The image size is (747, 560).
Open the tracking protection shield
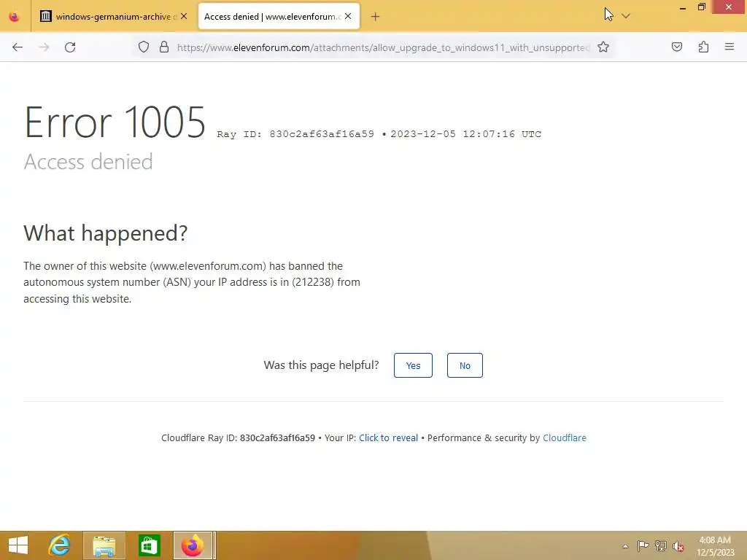[x=144, y=47]
